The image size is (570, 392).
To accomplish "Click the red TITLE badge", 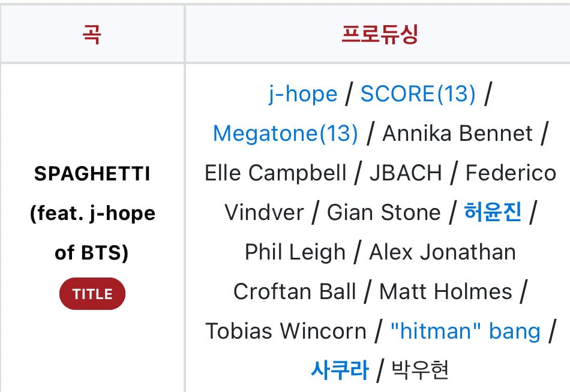I will (92, 294).
